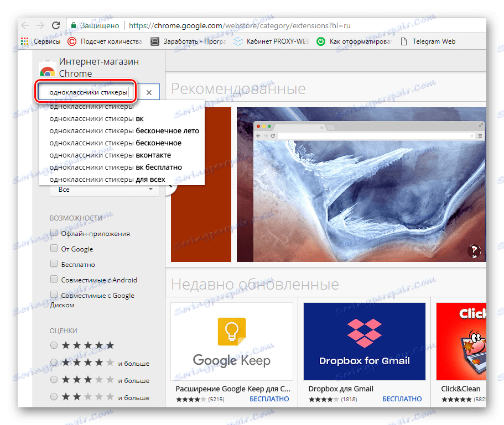Select two stars и больше rating
504x425 pixels.
pos(54,397)
